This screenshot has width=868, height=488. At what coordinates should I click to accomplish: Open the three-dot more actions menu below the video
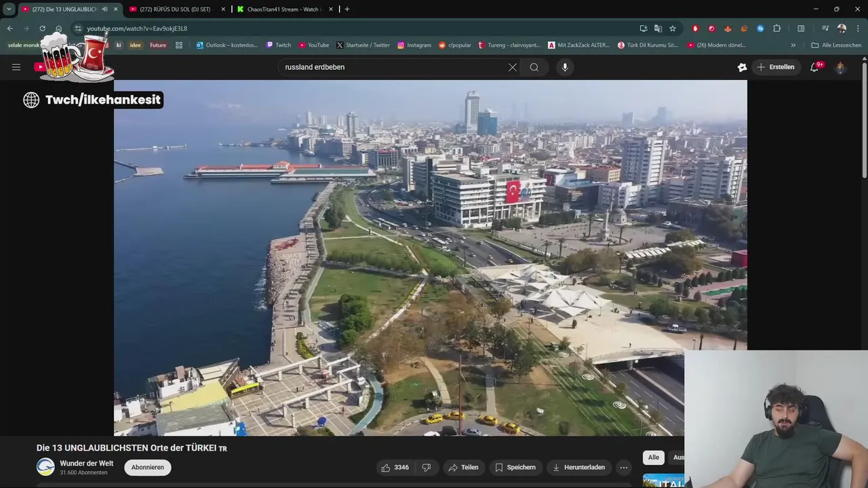623,467
